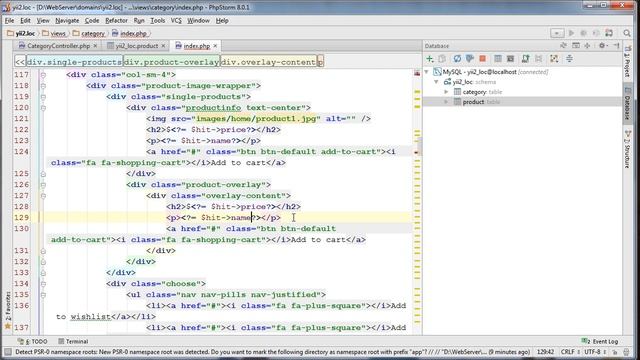Screen dimensions: 640x360
Task: Click div.overlay-content in editor breadcrumb
Action: 269,62
